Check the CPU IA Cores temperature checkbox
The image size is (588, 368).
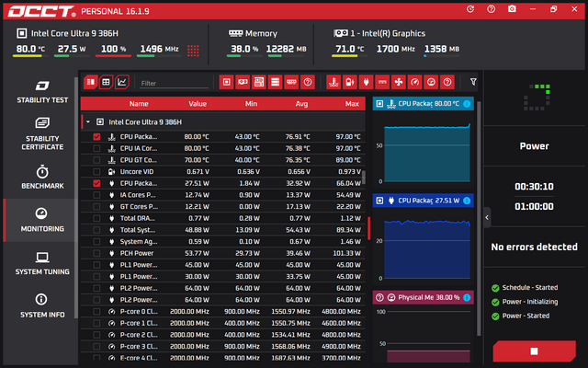(x=96, y=148)
